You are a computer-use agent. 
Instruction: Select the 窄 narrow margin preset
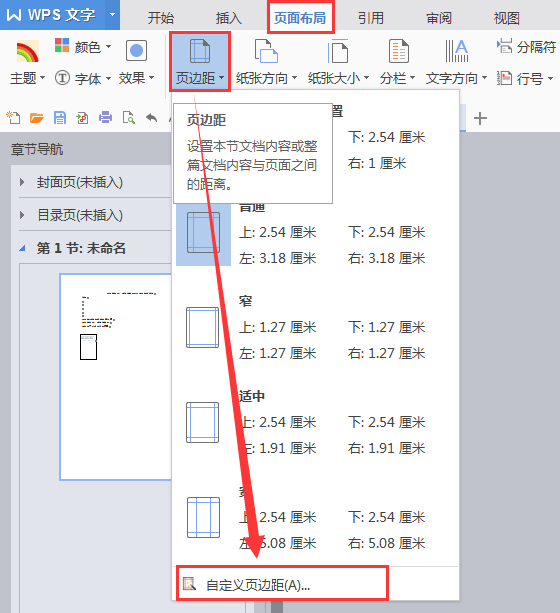pos(315,327)
